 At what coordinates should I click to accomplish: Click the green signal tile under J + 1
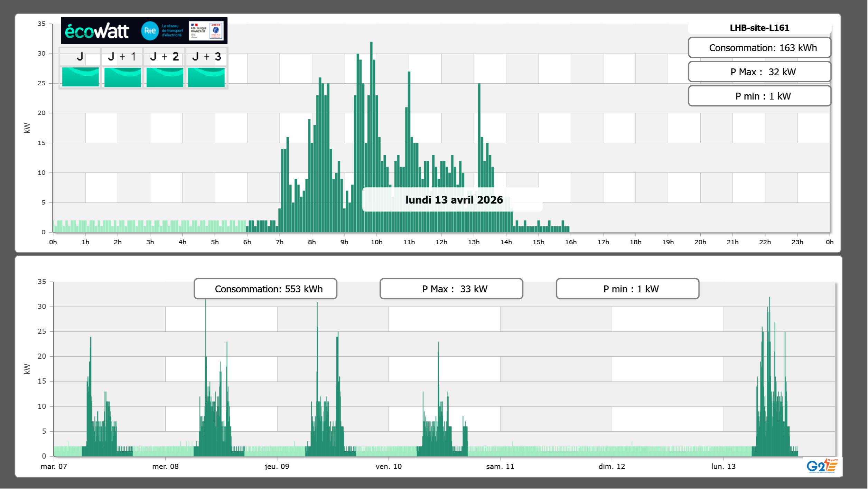click(122, 77)
